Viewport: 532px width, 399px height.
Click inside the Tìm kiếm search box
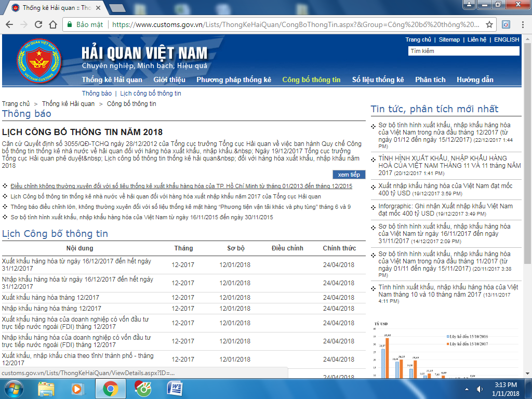(x=463, y=51)
